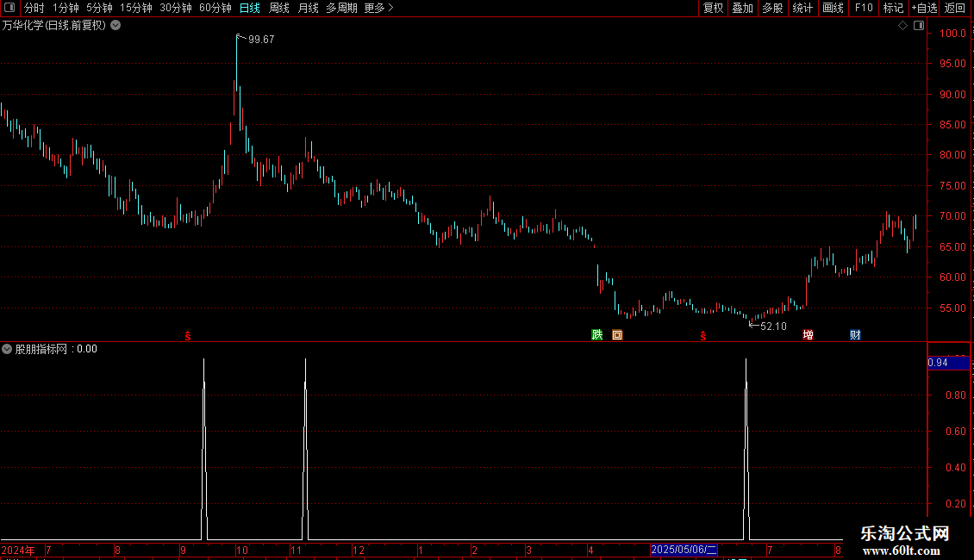
Task: Click the 100.00 price axis label
Action: [952, 34]
